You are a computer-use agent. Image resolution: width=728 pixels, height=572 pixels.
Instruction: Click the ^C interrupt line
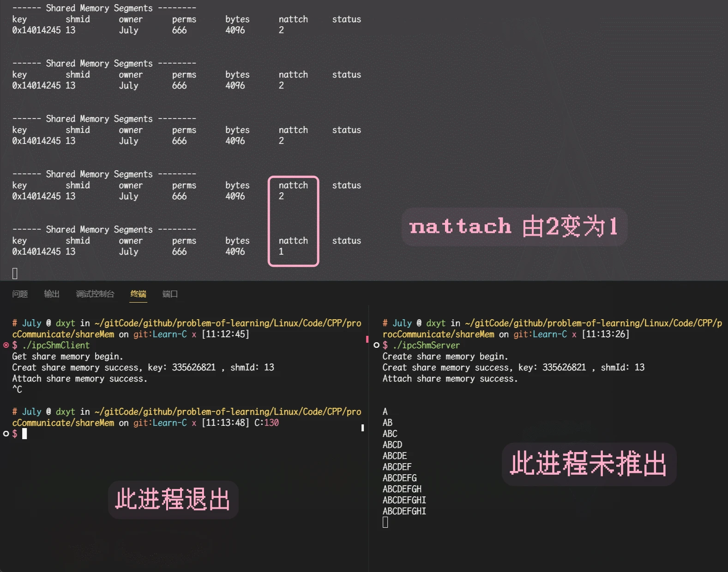coord(17,389)
